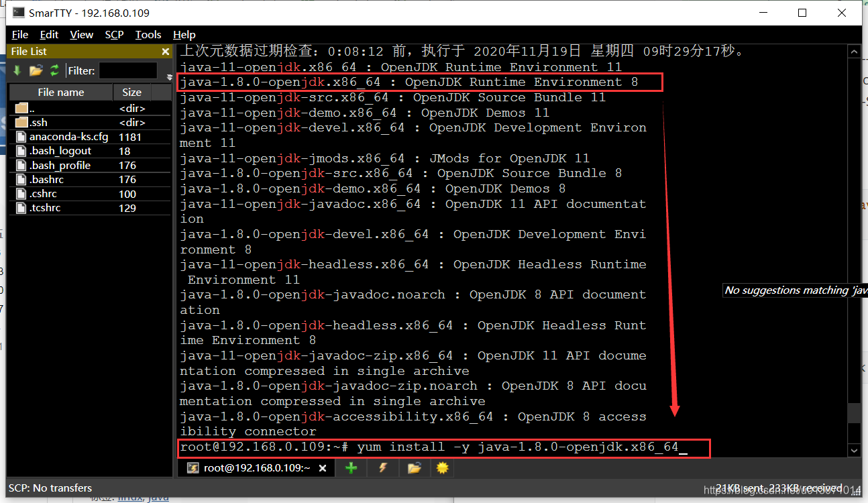Sort by the Size column header
Image resolution: width=868 pixels, height=503 pixels.
click(131, 93)
